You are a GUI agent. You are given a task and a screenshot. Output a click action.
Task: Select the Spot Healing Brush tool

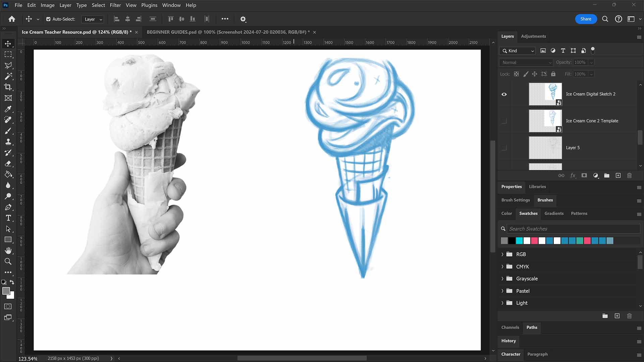point(8,120)
